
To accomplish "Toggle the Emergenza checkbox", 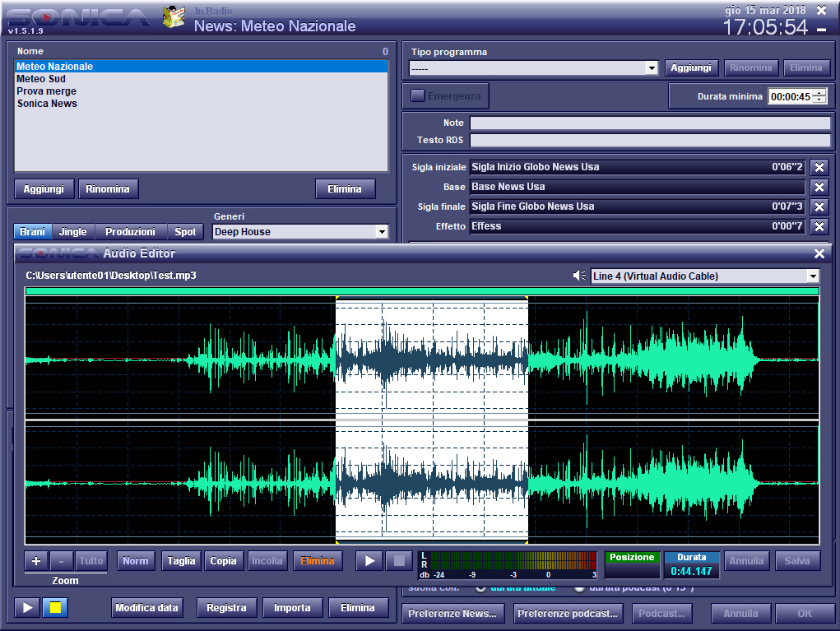I will pyautogui.click(x=418, y=96).
